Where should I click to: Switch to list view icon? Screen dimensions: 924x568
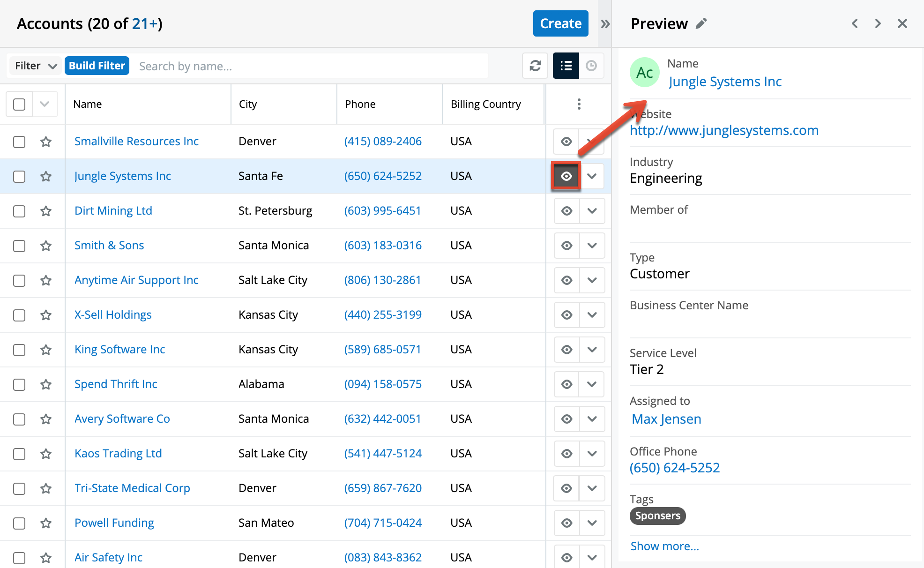(x=566, y=66)
